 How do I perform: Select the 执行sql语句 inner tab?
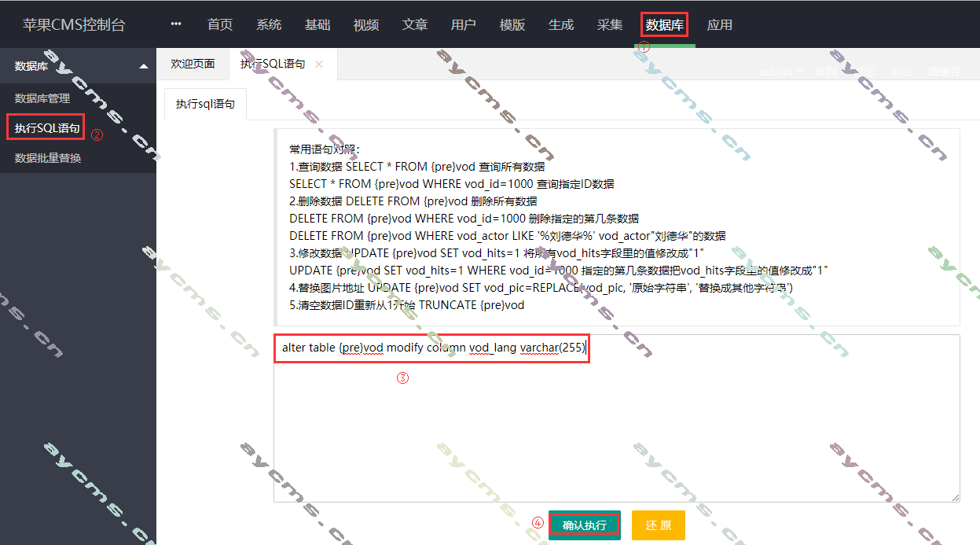(x=205, y=104)
